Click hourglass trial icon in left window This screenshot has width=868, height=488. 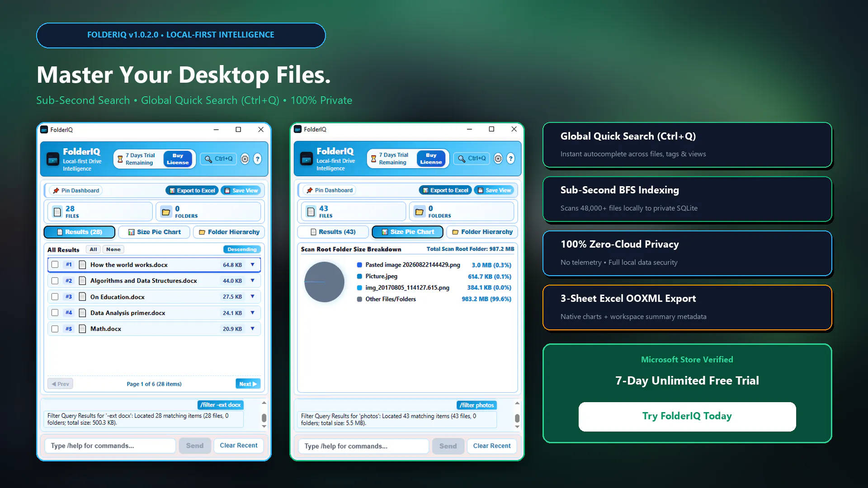tap(120, 159)
